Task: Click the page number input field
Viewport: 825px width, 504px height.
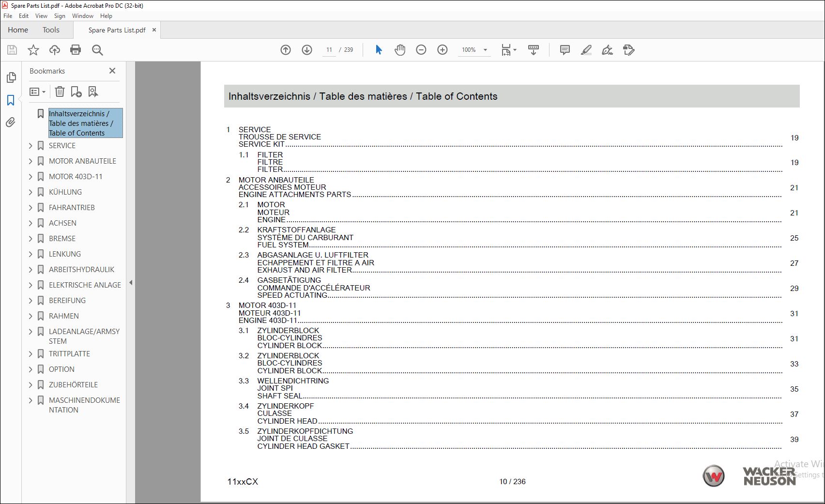Action: [x=329, y=50]
